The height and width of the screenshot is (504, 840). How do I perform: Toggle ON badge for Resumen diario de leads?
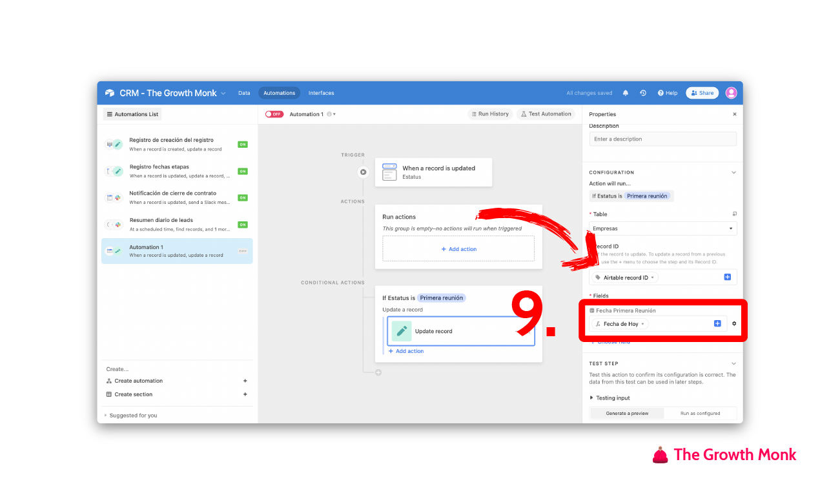pyautogui.click(x=243, y=225)
